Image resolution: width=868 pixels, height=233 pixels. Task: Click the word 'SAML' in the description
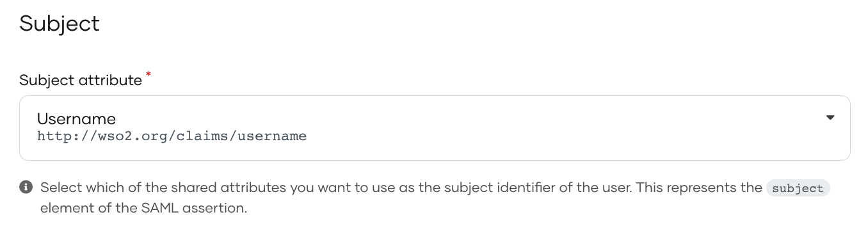(x=168, y=209)
